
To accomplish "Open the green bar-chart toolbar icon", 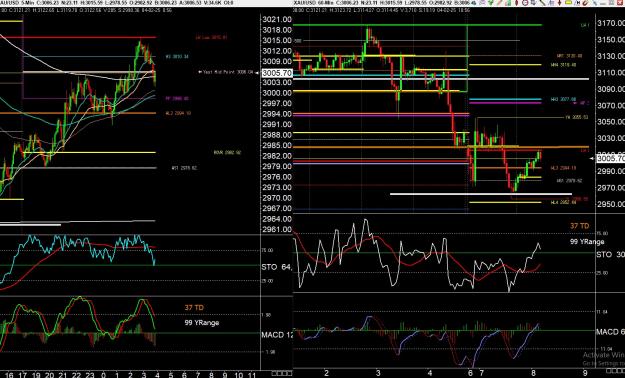I will tap(508, 2).
